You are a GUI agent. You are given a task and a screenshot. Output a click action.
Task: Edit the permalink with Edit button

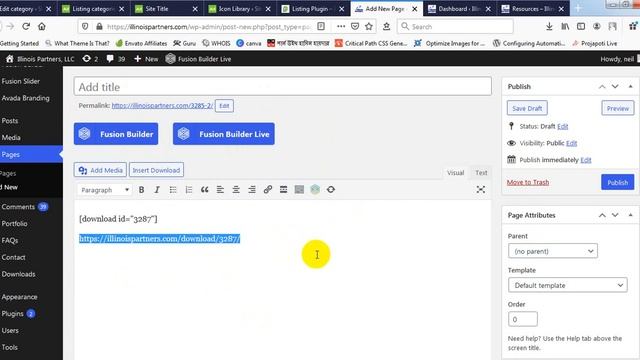pos(224,106)
